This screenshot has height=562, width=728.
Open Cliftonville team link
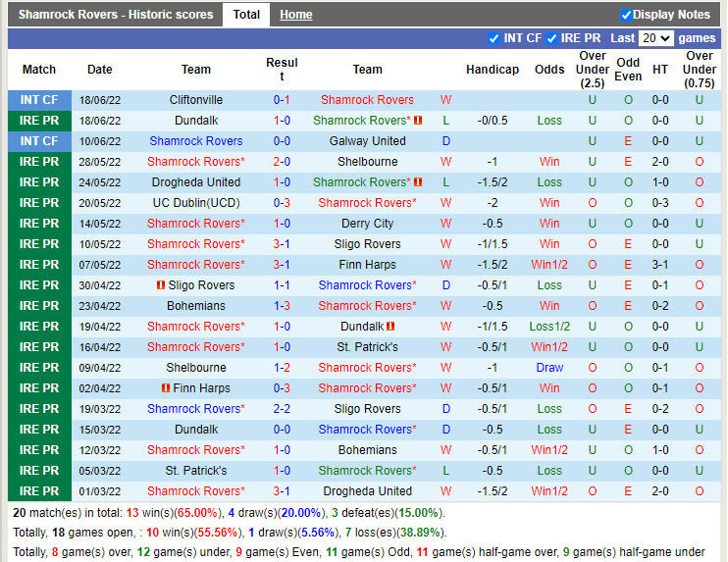(196, 100)
